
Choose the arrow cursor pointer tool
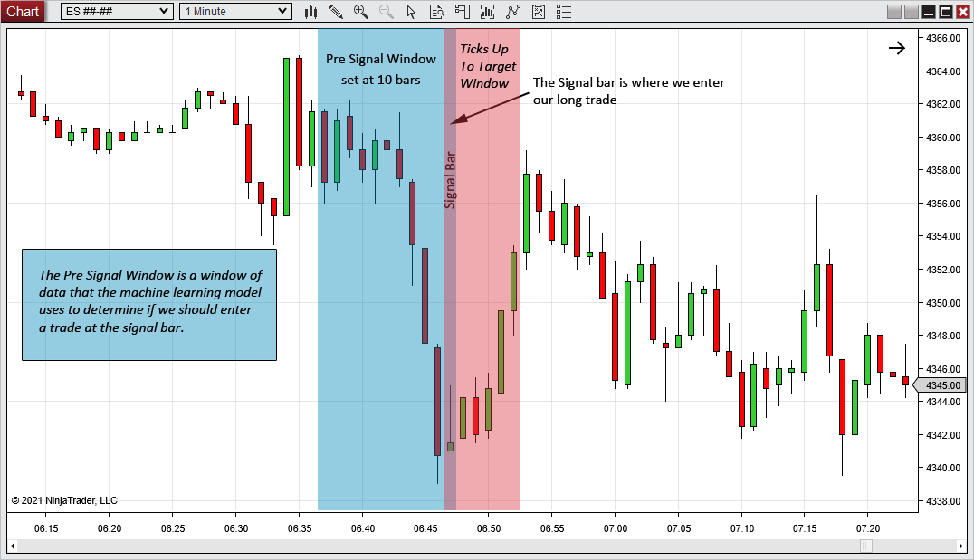[411, 12]
